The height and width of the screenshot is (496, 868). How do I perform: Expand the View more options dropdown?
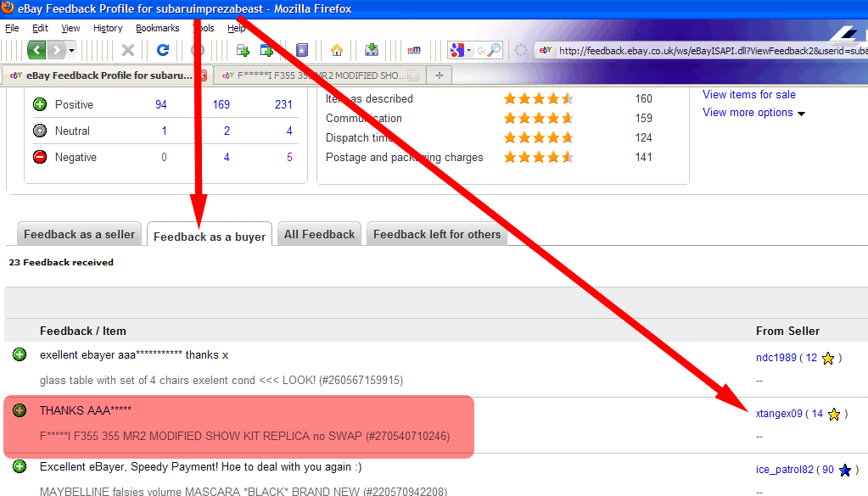point(753,113)
